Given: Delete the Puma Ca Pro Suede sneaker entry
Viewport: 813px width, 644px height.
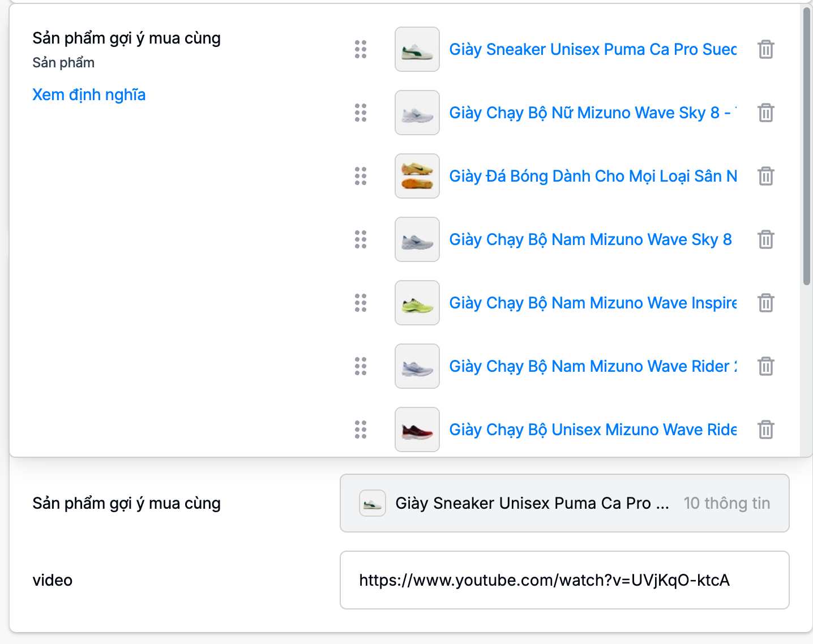Looking at the screenshot, I should point(765,49).
